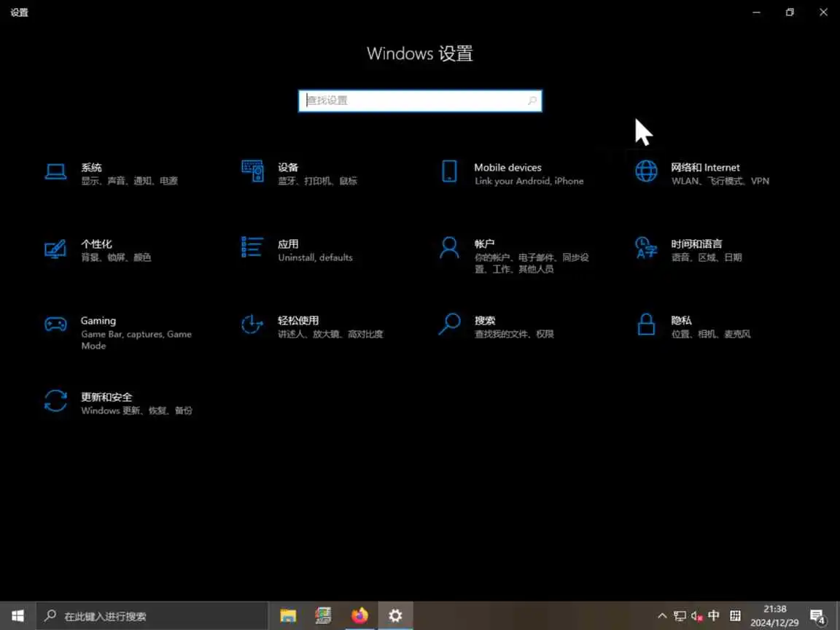Viewport: 840px width, 630px height.
Task: Click the Uninstall, defaults description
Action: pos(315,257)
